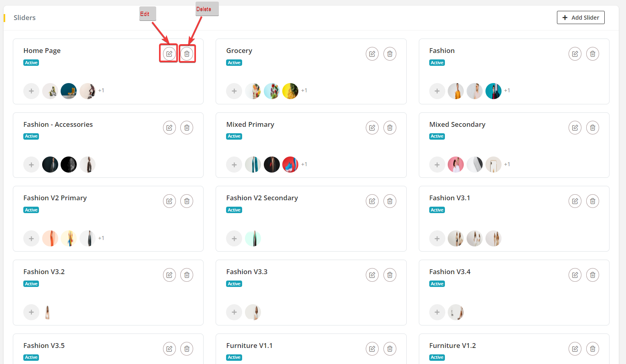Viewport: 626px width, 364px height.
Task: Add a new slide to Fashion V3.2
Action: pyautogui.click(x=31, y=312)
